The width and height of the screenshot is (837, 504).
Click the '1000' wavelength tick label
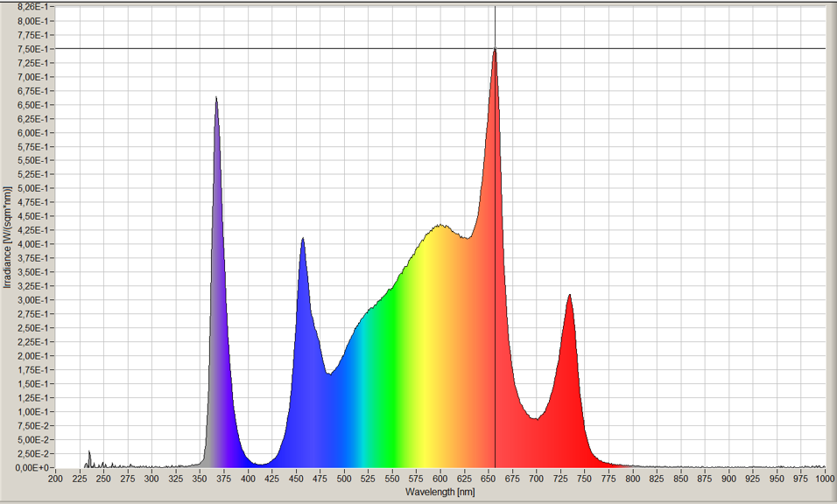coord(825,479)
